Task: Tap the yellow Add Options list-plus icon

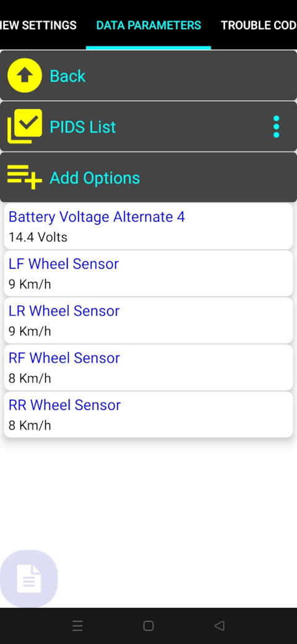Action: coord(25,177)
